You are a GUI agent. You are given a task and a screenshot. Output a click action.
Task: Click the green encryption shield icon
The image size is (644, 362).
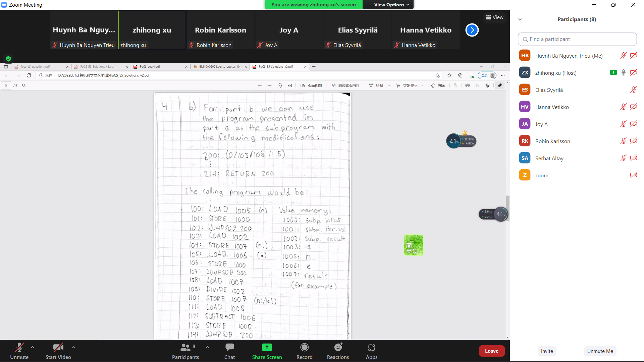[x=8, y=59]
